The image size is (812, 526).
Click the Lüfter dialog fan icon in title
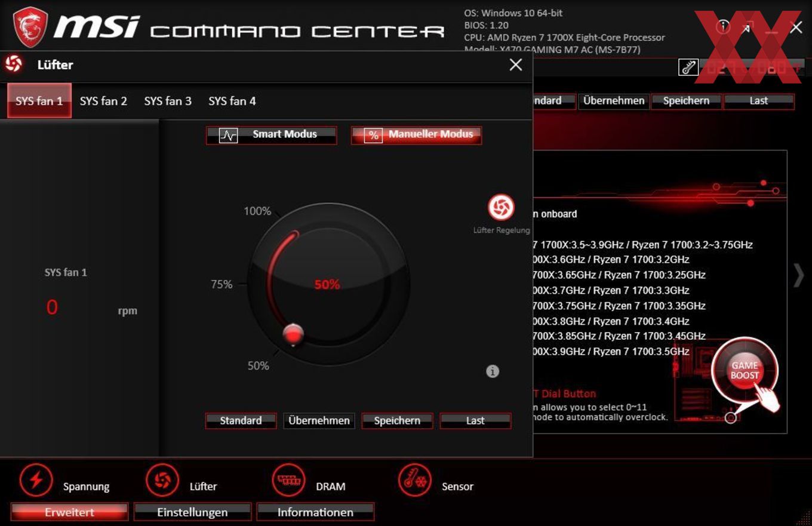(13, 64)
